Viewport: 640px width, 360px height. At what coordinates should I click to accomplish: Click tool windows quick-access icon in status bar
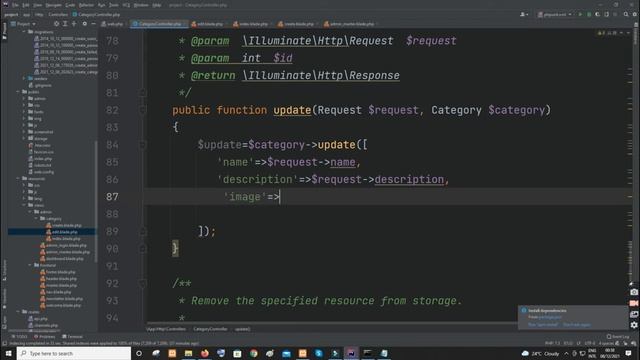point(4,344)
